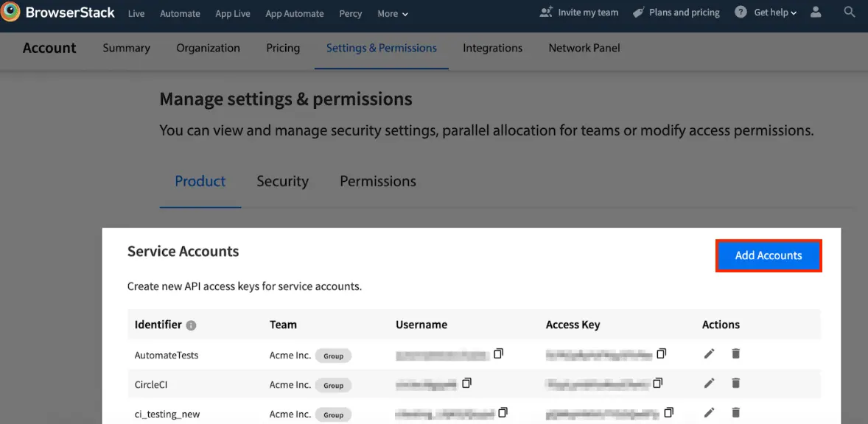Switch to the Security tab
Viewport: 868px width, 424px height.
coord(282,182)
